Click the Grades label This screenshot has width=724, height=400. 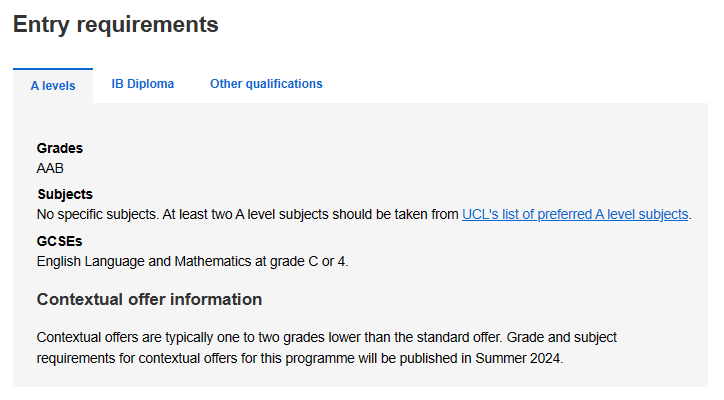[x=60, y=148]
